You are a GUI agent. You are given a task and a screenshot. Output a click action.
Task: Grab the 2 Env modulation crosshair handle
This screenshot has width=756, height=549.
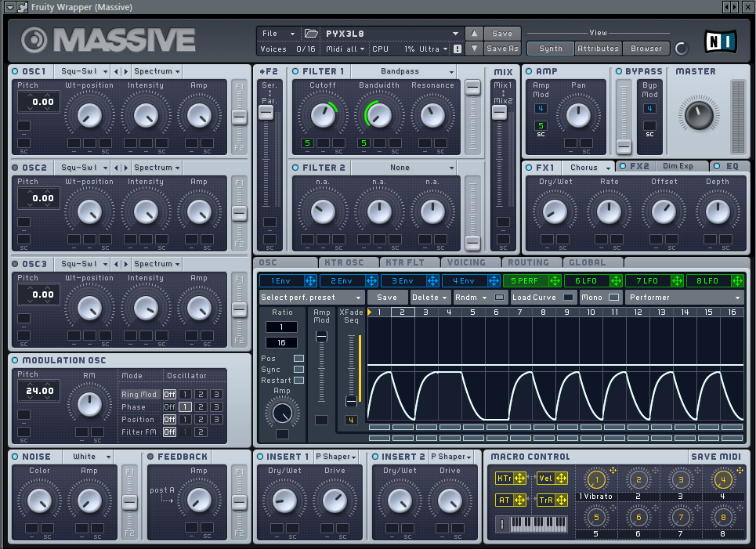click(371, 280)
